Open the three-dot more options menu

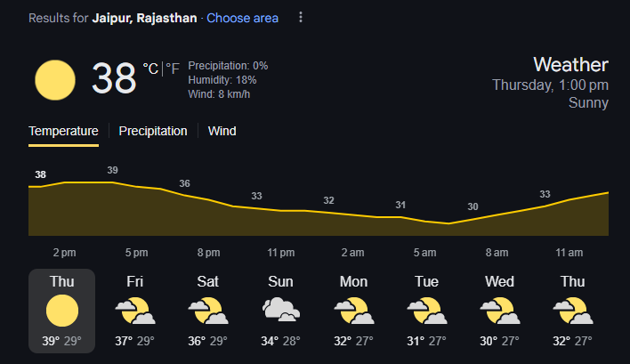pos(301,17)
